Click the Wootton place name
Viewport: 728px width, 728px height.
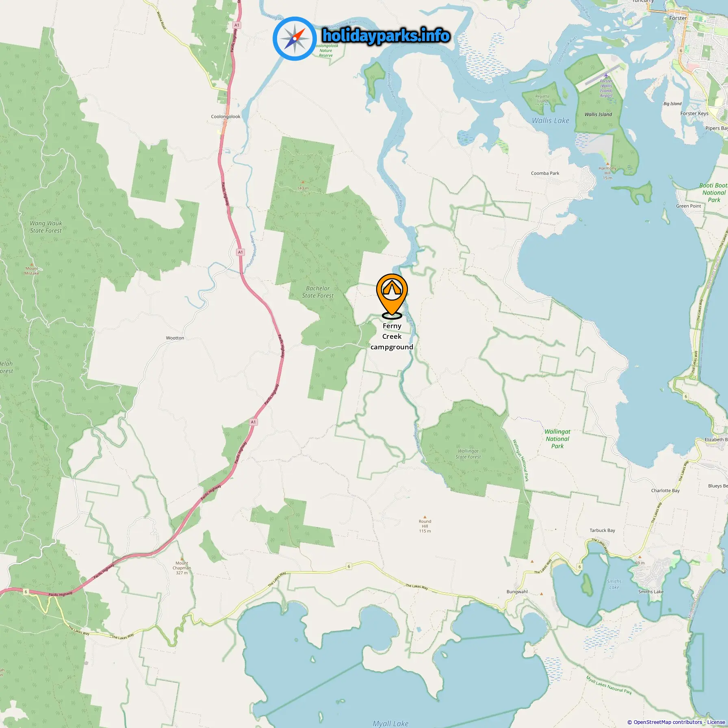175,338
